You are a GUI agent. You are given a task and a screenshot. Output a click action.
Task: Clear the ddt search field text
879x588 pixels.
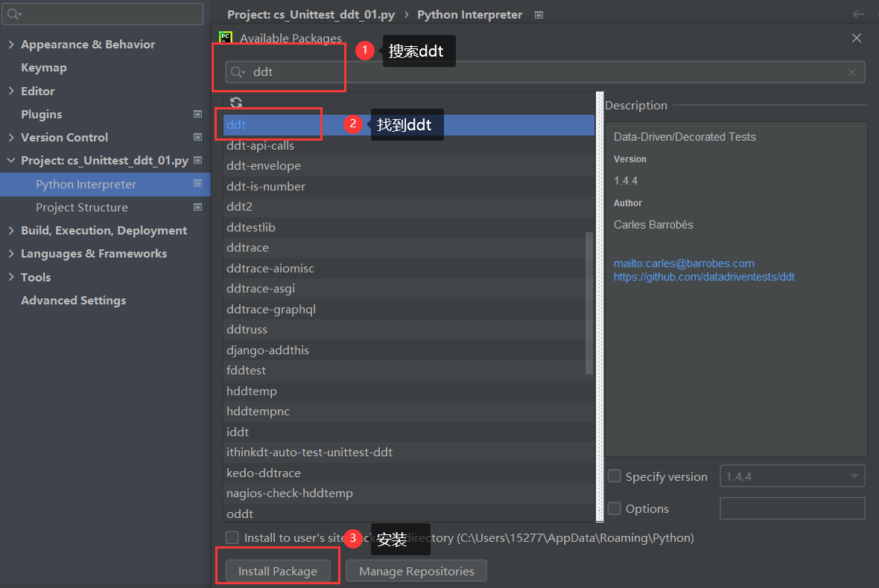click(x=851, y=72)
